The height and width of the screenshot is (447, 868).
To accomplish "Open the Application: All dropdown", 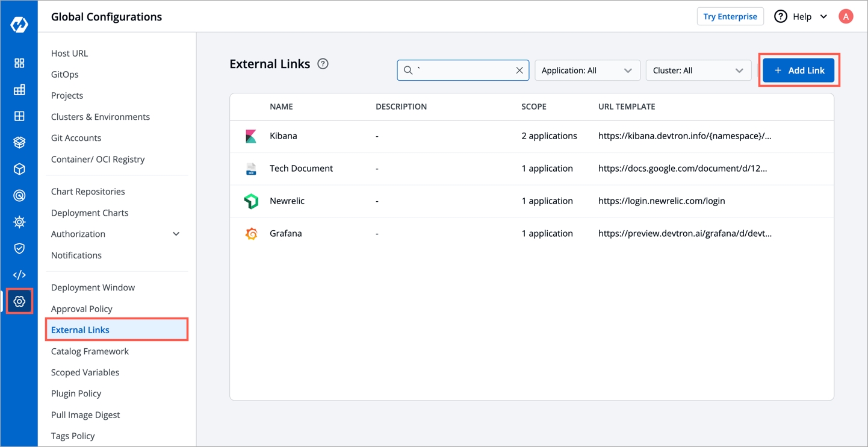I will click(587, 70).
